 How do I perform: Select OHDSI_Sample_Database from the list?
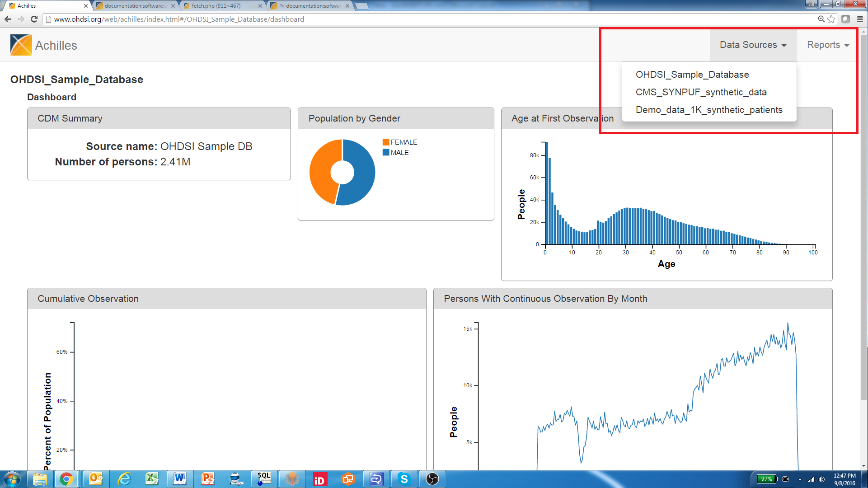pyautogui.click(x=692, y=75)
